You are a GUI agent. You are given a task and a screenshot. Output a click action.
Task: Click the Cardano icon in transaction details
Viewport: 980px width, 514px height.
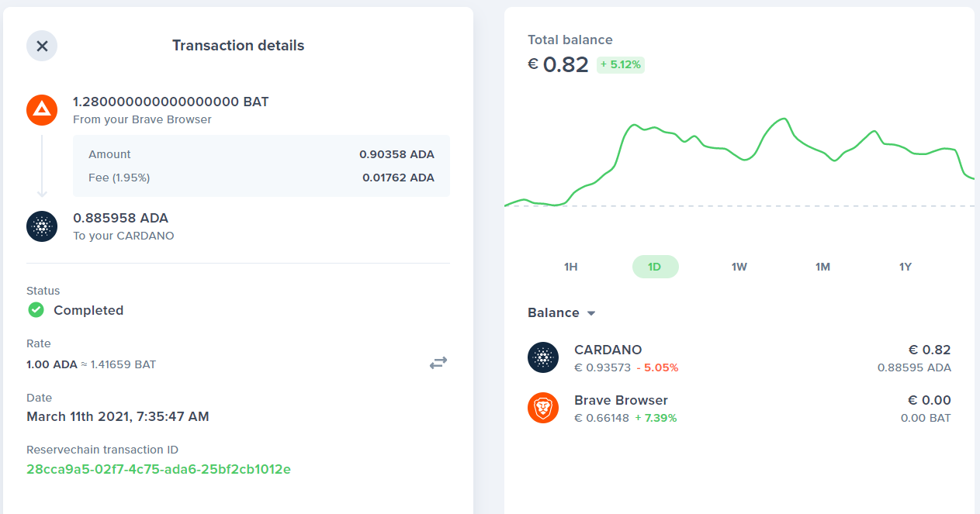(x=42, y=226)
